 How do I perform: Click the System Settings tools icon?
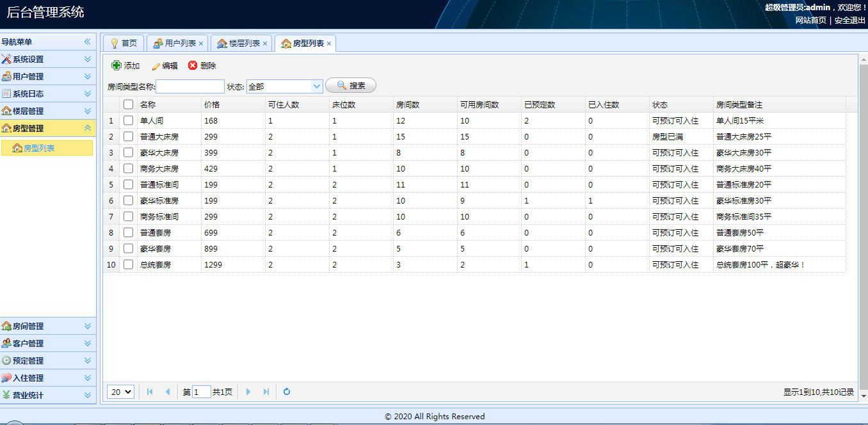[6, 59]
